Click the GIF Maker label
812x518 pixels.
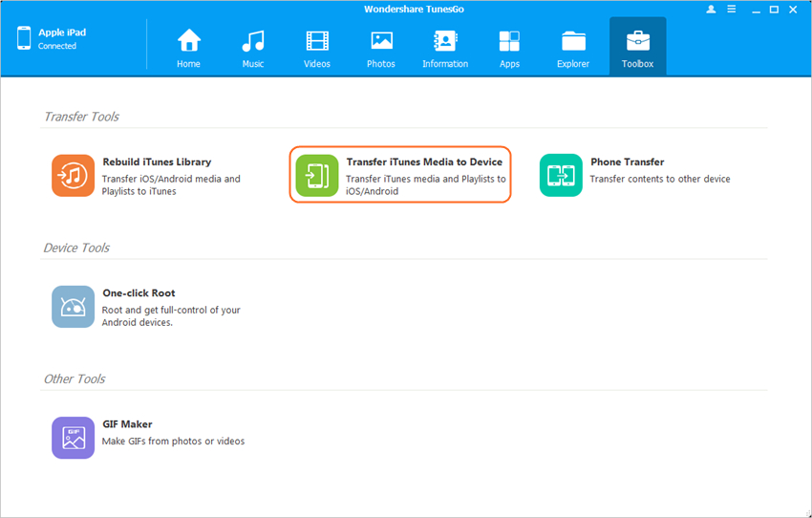tap(127, 424)
